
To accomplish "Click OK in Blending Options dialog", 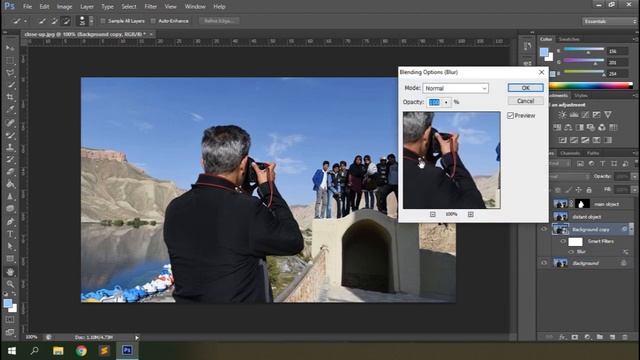I will (x=525, y=88).
